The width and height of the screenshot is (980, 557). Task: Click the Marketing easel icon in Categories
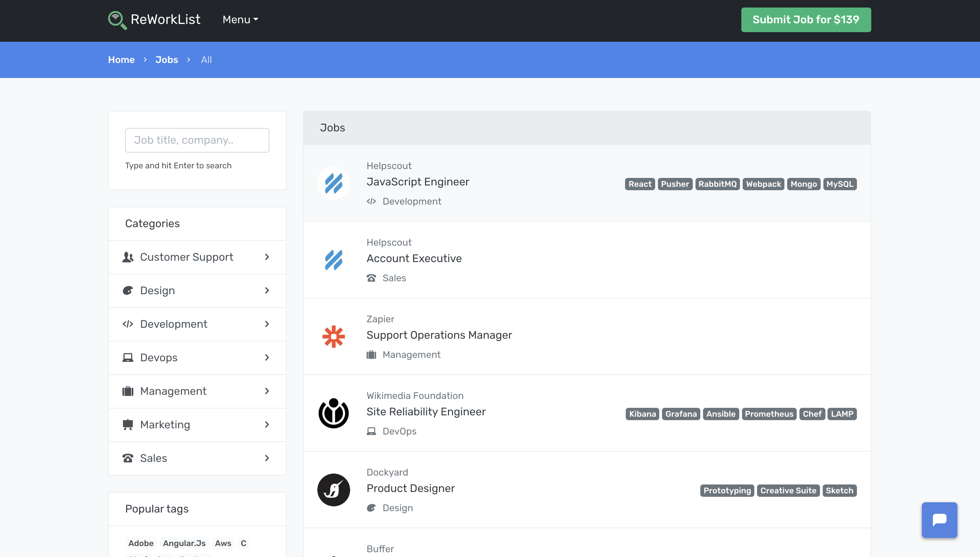tap(128, 425)
